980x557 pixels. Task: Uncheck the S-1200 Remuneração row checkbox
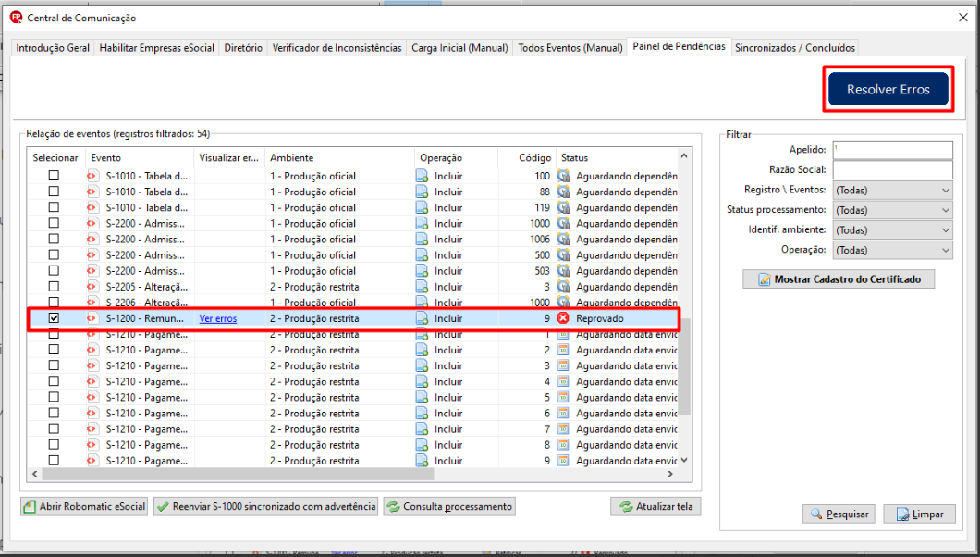55,318
